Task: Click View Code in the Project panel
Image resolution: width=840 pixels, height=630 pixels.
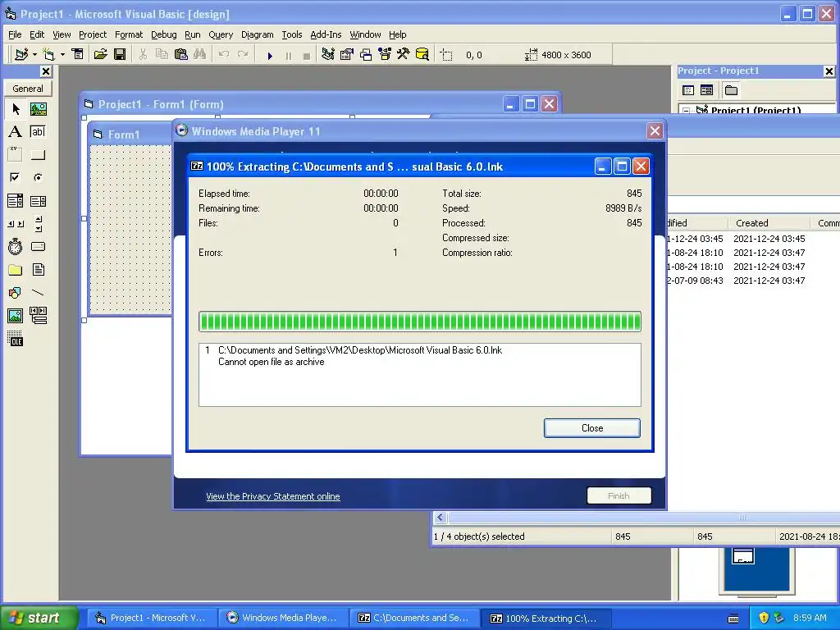Action: 688,90
